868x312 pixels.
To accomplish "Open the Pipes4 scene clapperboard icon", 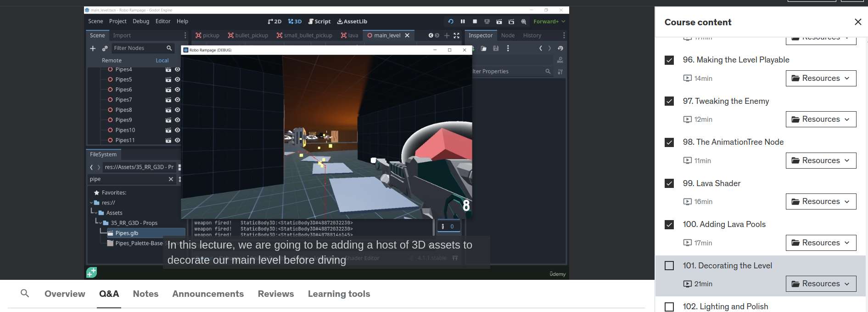I will pyautogui.click(x=168, y=69).
